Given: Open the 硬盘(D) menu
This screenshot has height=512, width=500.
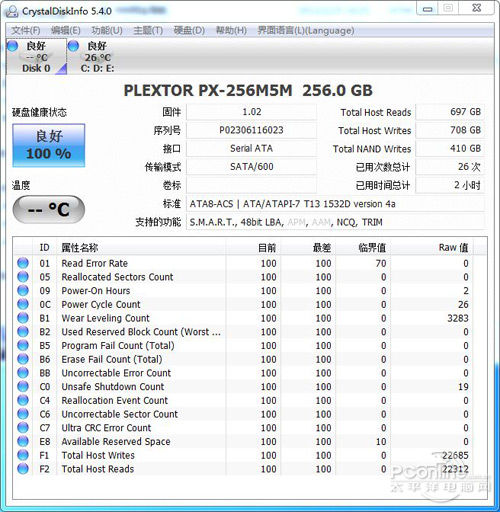Looking at the screenshot, I should coord(189,31).
